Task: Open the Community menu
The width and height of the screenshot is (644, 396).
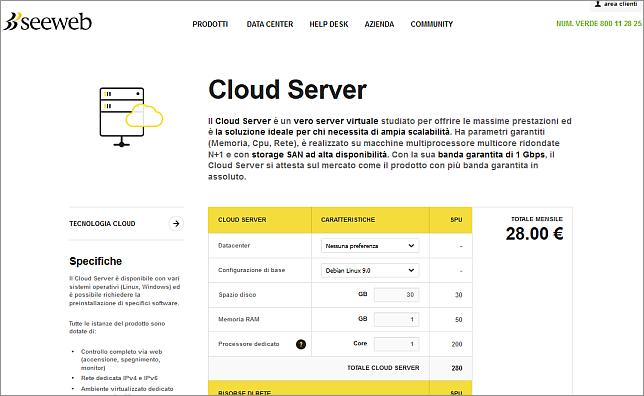Action: pyautogui.click(x=432, y=24)
